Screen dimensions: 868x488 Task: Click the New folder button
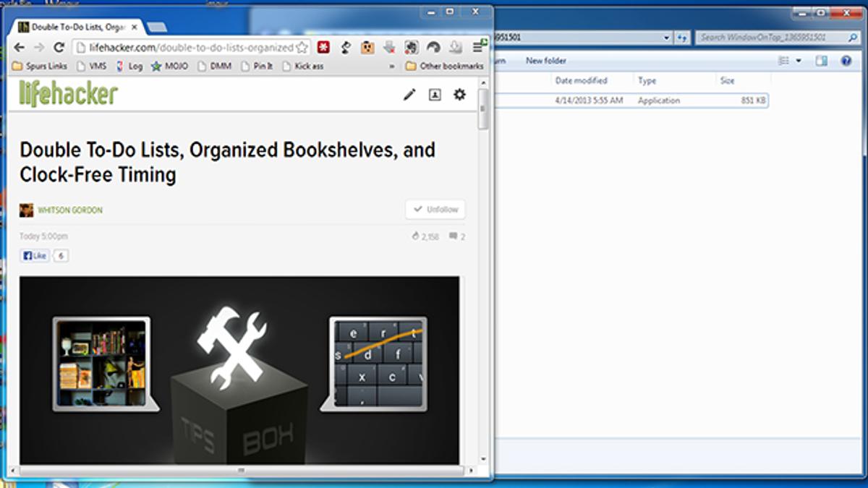coord(546,61)
